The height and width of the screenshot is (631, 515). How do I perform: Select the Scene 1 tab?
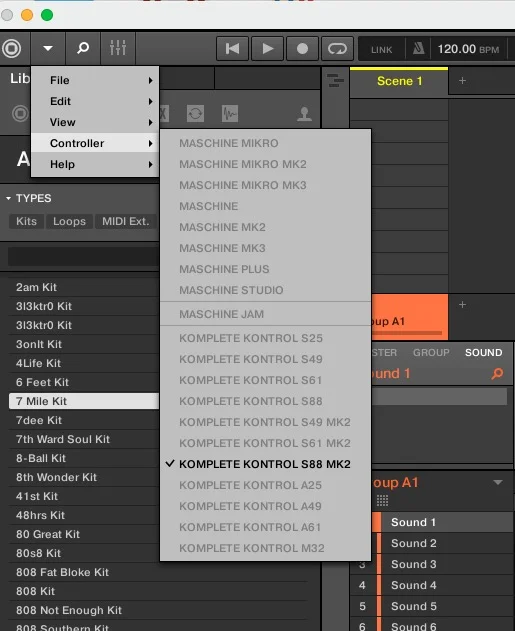coord(399,81)
